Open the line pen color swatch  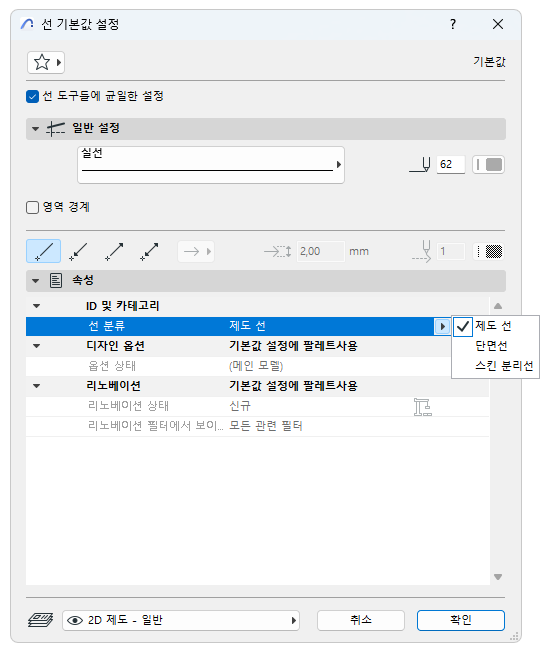[488, 164]
